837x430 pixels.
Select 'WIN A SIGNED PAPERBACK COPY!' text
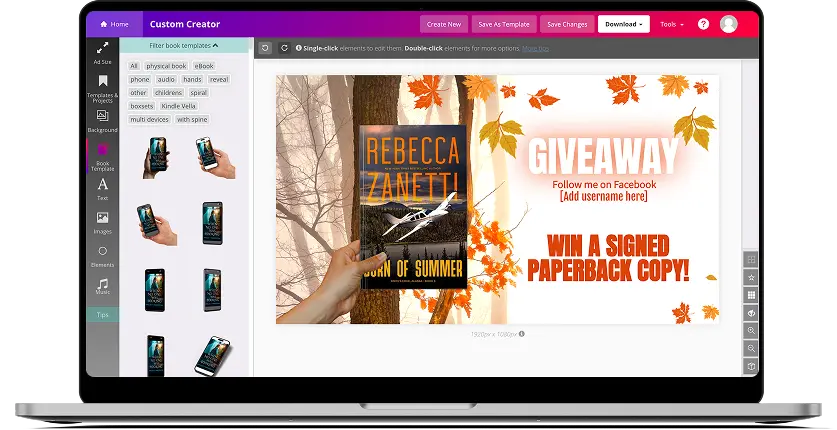[609, 258]
